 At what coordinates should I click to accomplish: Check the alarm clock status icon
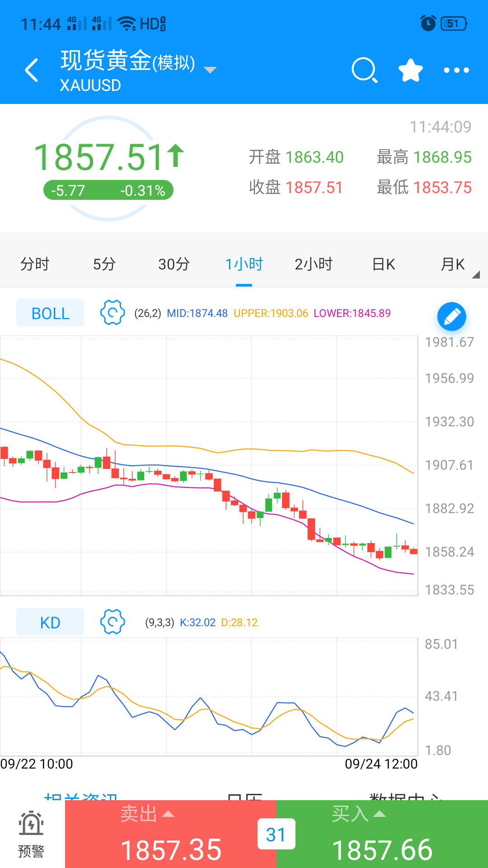[428, 23]
